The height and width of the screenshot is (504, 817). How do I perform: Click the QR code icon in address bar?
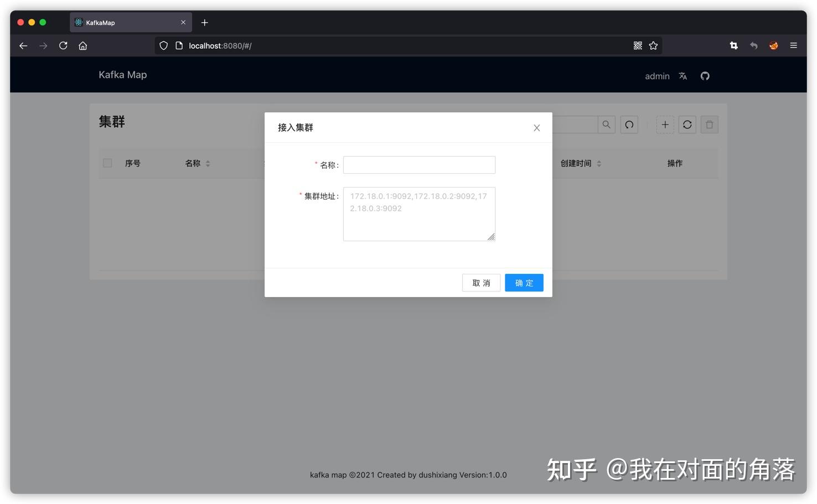[638, 46]
